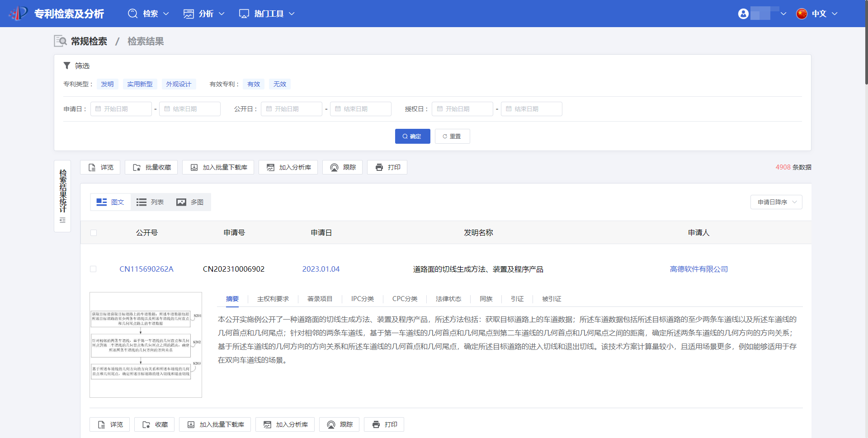Click the 批量收藏 icon in the top toolbar
Screen dimensions: 868x438
pos(137,168)
